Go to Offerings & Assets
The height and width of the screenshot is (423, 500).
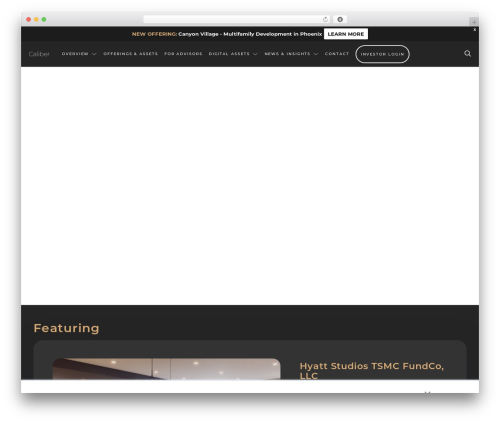click(x=130, y=54)
